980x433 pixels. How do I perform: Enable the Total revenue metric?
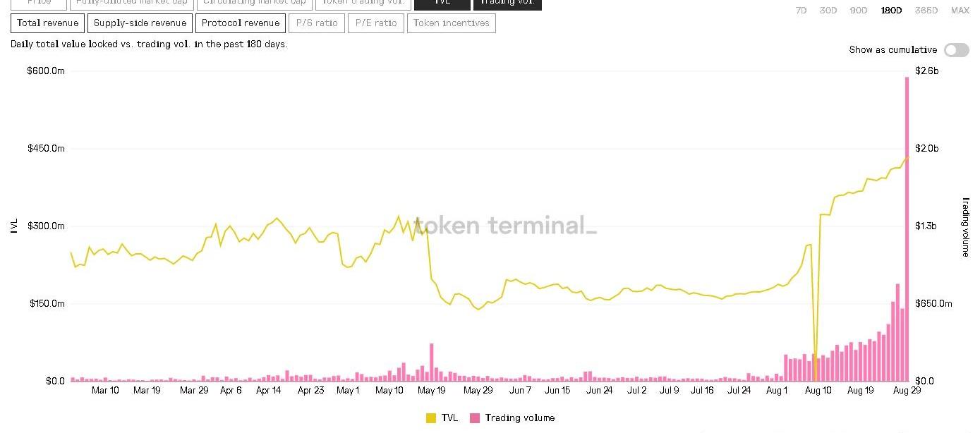pyautogui.click(x=47, y=23)
